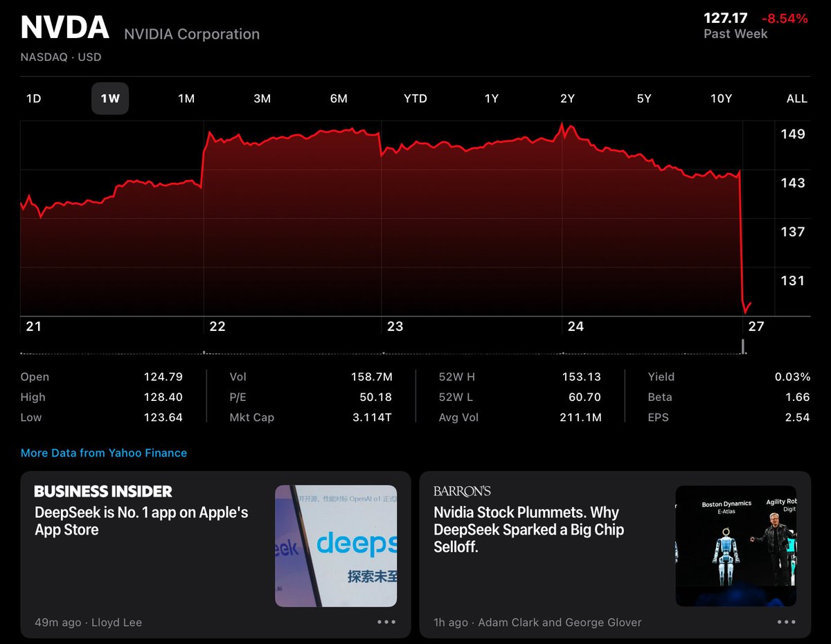
Task: Open more options for Barron's article
Action: click(x=786, y=622)
